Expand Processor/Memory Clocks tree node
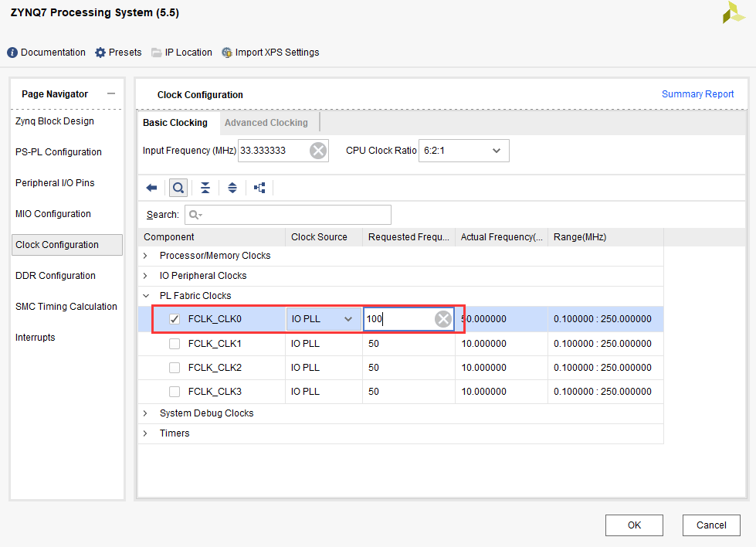Image resolution: width=756 pixels, height=547 pixels. click(x=145, y=256)
